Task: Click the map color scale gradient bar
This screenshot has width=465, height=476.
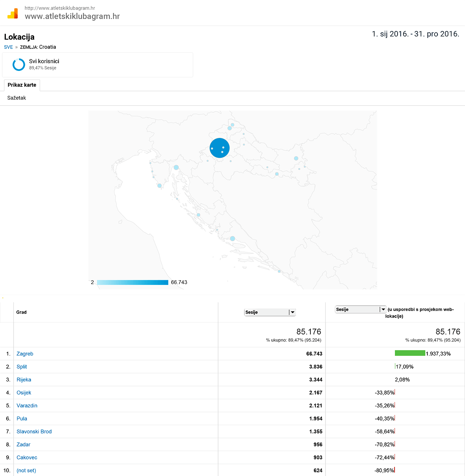Action: [133, 282]
